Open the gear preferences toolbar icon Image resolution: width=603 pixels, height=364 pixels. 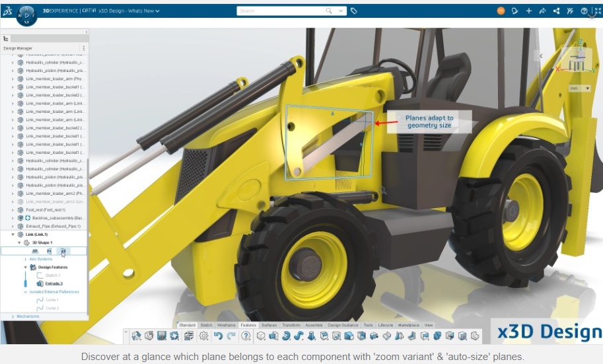point(204,336)
